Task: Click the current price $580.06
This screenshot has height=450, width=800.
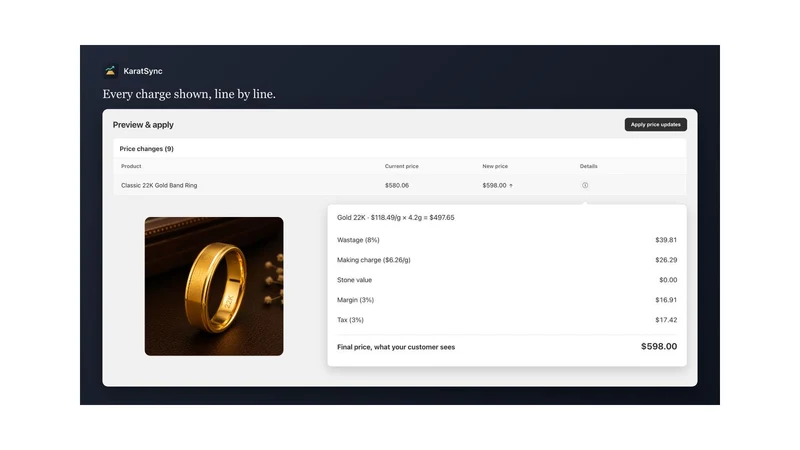Action: pos(396,185)
